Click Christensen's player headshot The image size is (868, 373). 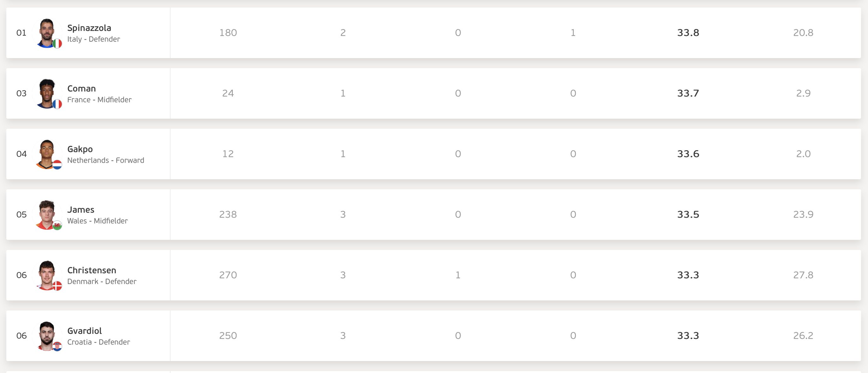click(46, 275)
